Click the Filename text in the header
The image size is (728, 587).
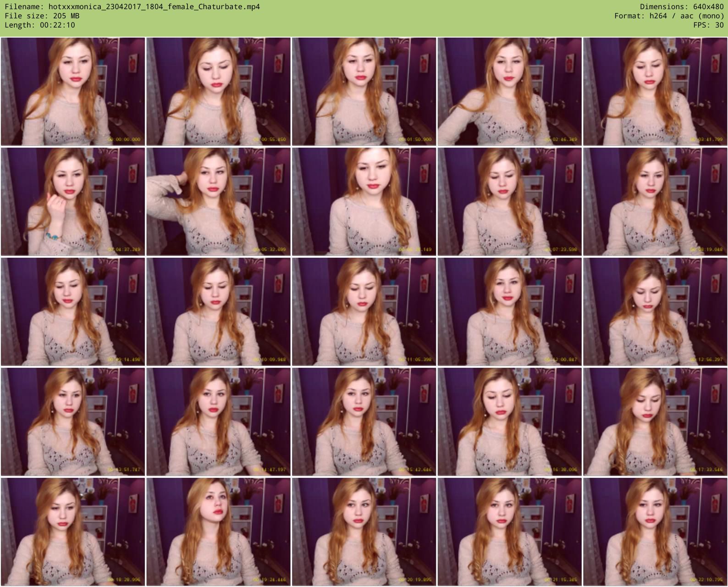pos(132,7)
